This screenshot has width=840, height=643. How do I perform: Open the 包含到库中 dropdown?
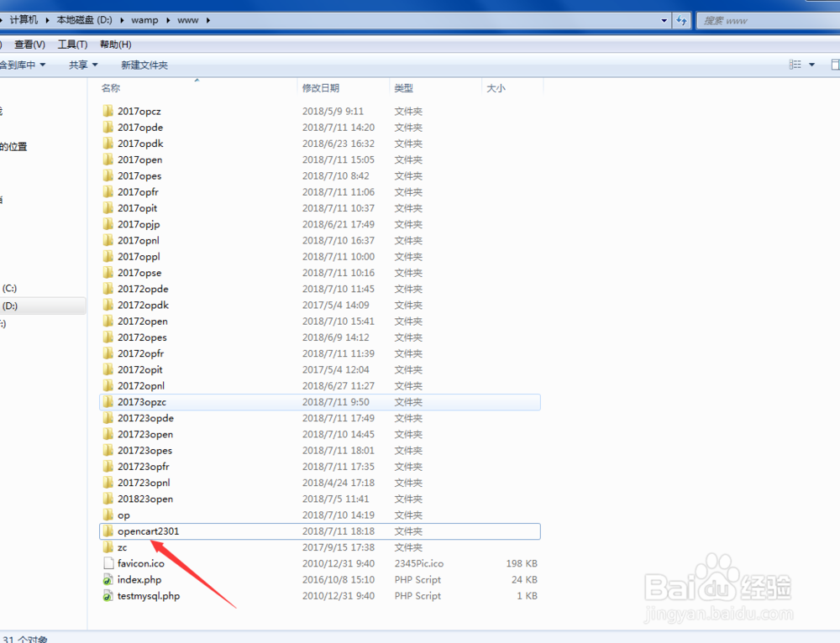point(23,65)
